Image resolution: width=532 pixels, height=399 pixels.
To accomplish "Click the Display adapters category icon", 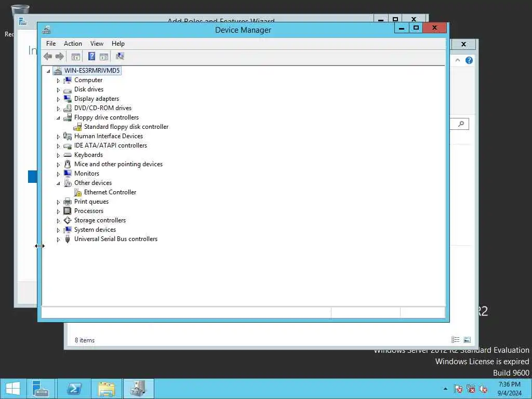I will click(68, 99).
